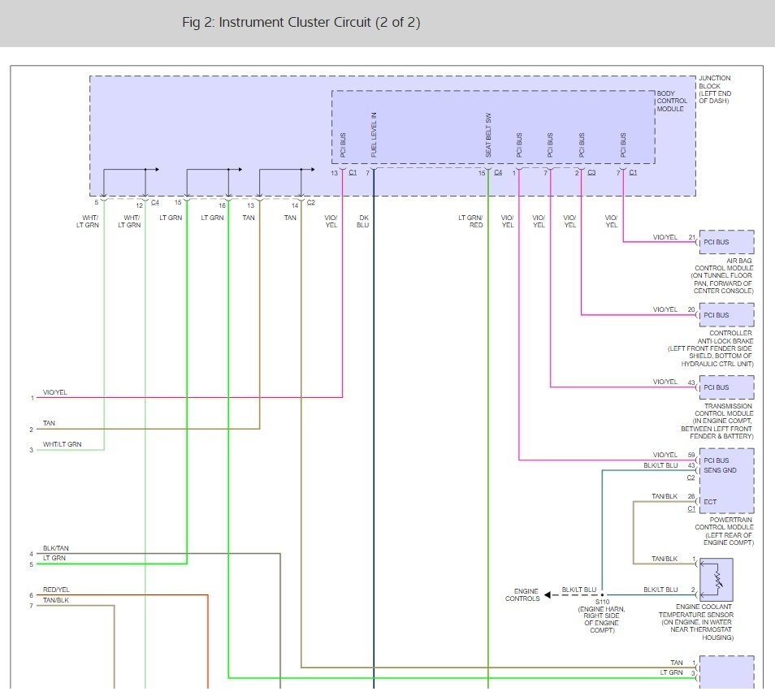Viewport: 775px width, 700px height.
Task: Click the SENS GND terminal label
Action: click(720, 470)
